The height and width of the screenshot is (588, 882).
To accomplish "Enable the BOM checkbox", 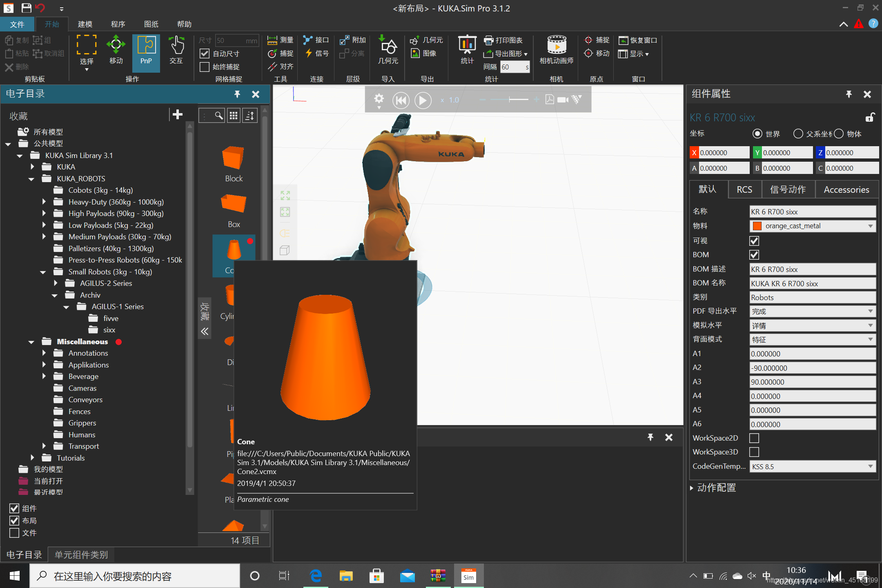I will pyautogui.click(x=755, y=255).
